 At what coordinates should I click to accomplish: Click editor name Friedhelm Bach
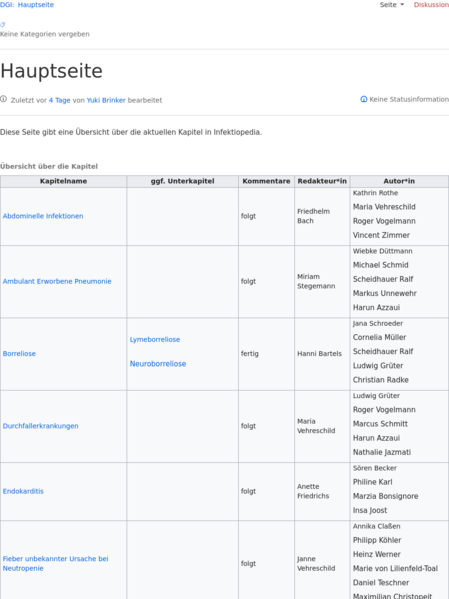[313, 216]
